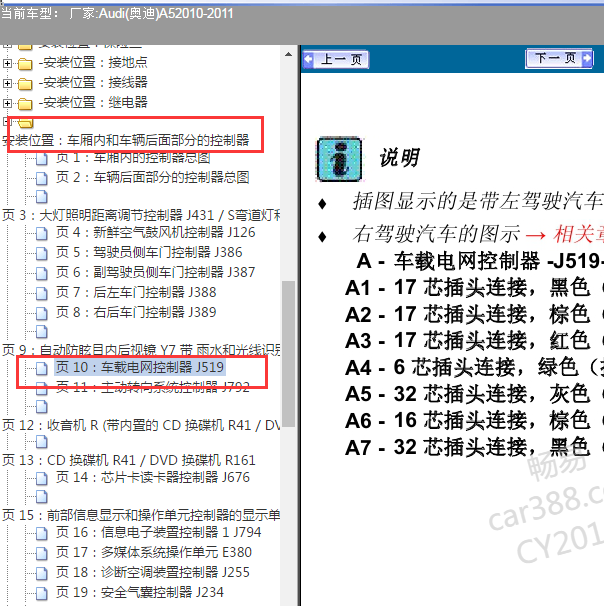Screen dimensions: 604x606
Task: Open 页 9：自动防眩目内后视镜 Y7
Action: point(141,349)
